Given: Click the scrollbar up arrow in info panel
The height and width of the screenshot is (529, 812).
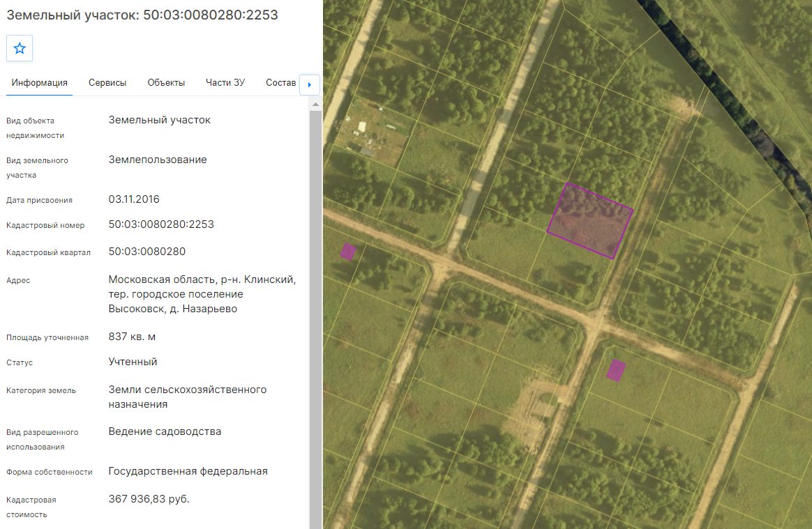Looking at the screenshot, I should pyautogui.click(x=315, y=105).
